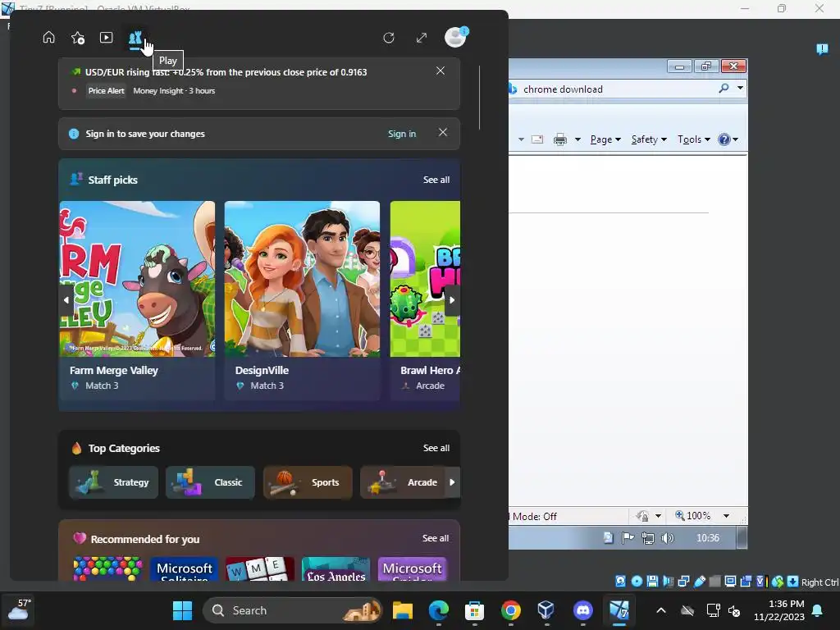The height and width of the screenshot is (630, 840).
Task: Expand the IE zoom level dropdown
Action: coord(726,516)
